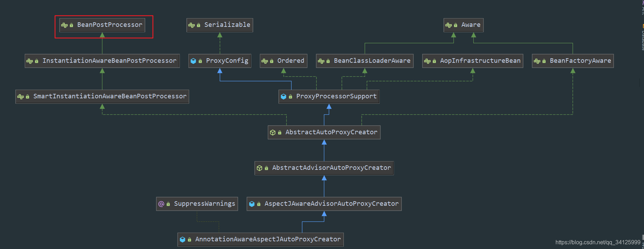
Task: Select the SmartInstantiationAwareBeanPostProcessor node label
Action: point(110,96)
